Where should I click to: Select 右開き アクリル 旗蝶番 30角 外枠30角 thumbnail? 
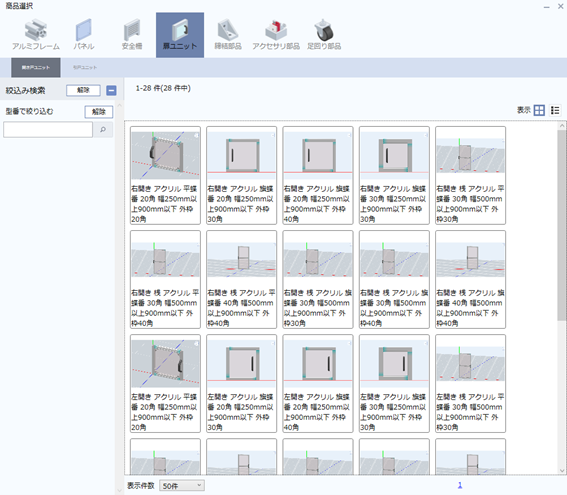point(394,155)
